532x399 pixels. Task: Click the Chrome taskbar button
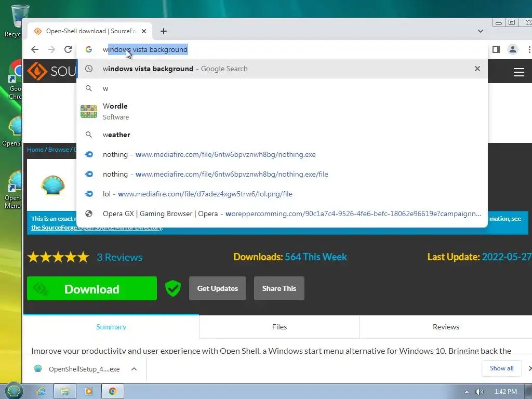coord(113,392)
